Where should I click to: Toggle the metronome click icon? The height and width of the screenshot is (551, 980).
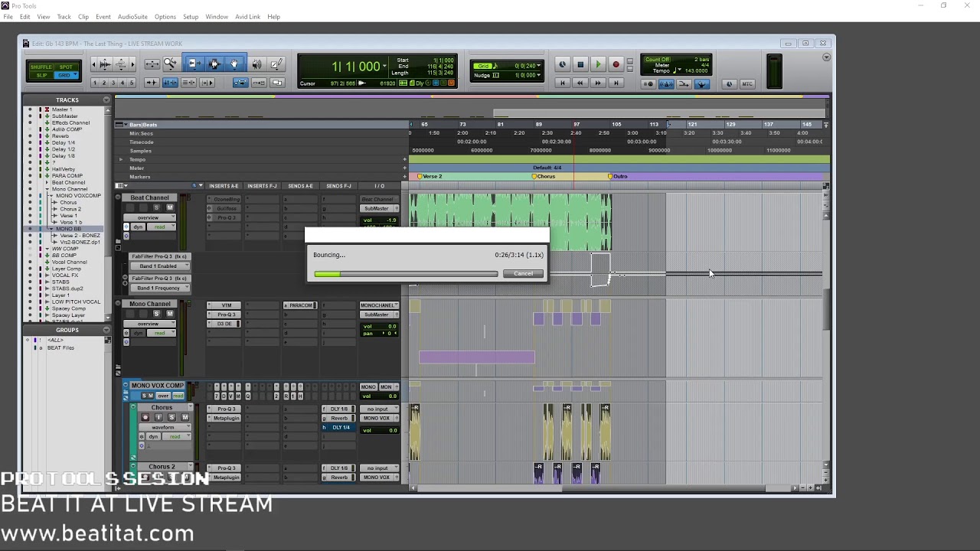coord(666,84)
